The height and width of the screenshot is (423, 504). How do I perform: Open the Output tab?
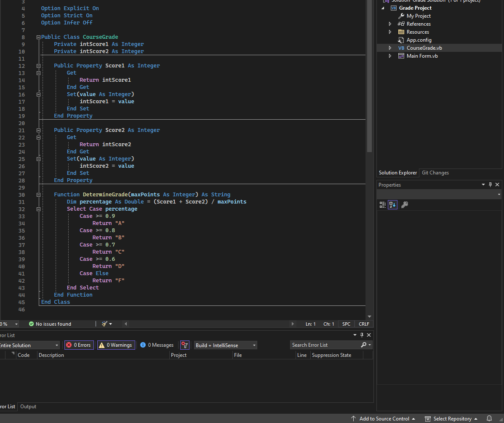pyautogui.click(x=28, y=407)
